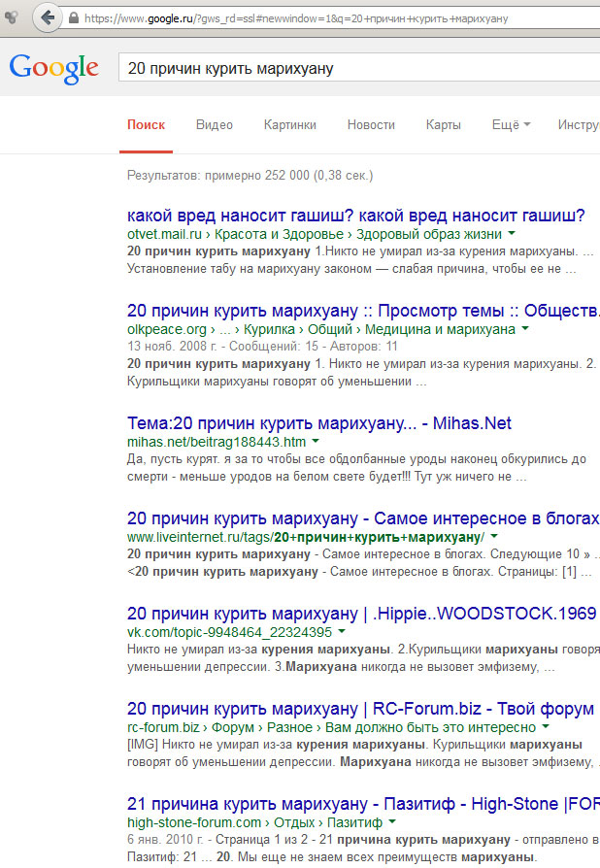Click 'Результатов: примерно 252 000' stats text
600x868 pixels.
tap(250, 176)
